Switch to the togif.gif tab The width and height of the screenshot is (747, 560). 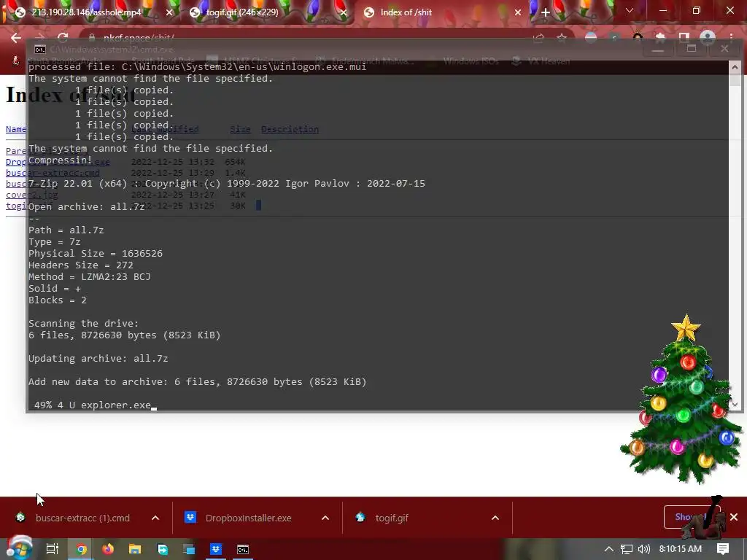[242, 12]
